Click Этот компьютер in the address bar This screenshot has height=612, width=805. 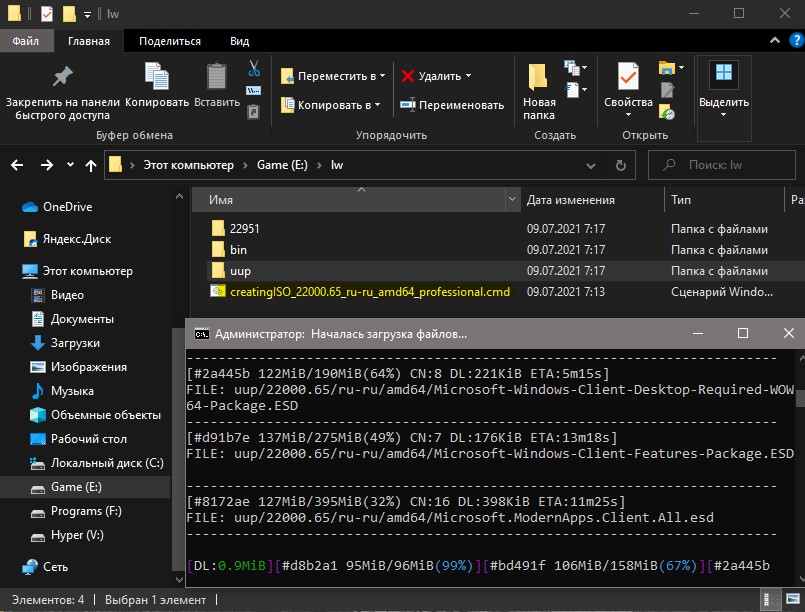[188, 165]
